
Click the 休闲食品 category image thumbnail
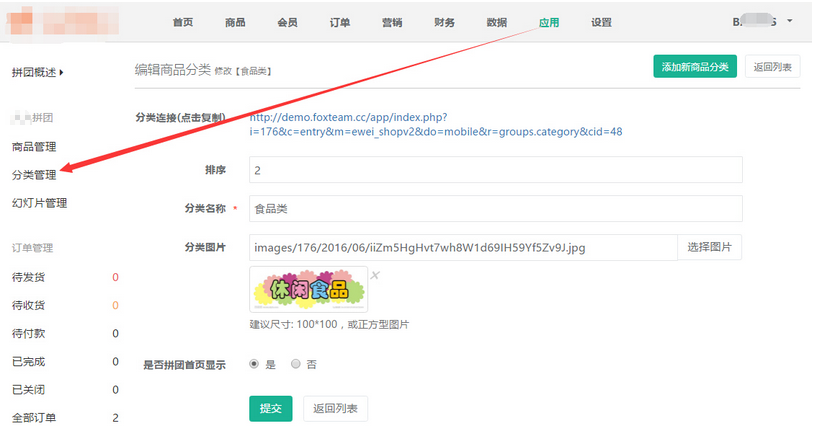(308, 291)
